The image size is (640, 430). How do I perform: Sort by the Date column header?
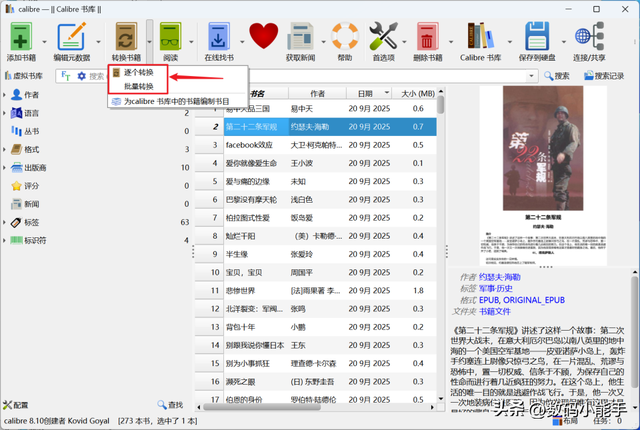(x=369, y=93)
